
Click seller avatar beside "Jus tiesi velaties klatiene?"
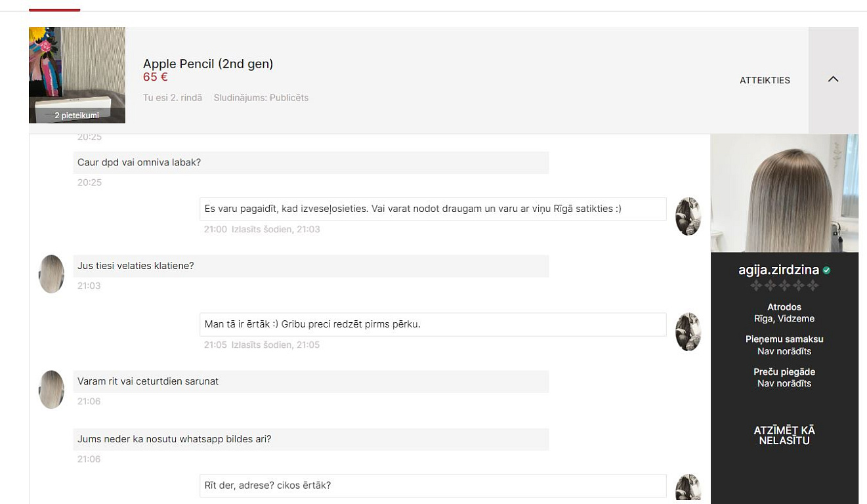pyautogui.click(x=52, y=274)
